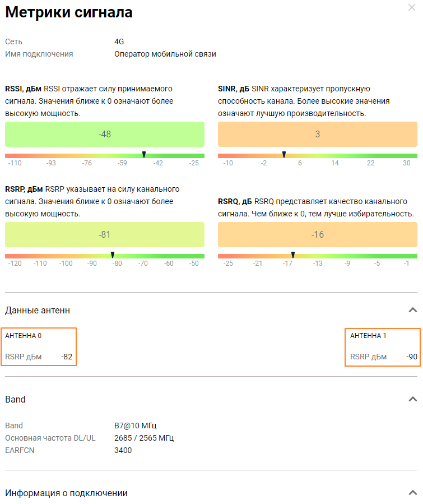This screenshot has height=504, width=423.
Task: Select the RSRP value box showing -81
Action: 105,234
